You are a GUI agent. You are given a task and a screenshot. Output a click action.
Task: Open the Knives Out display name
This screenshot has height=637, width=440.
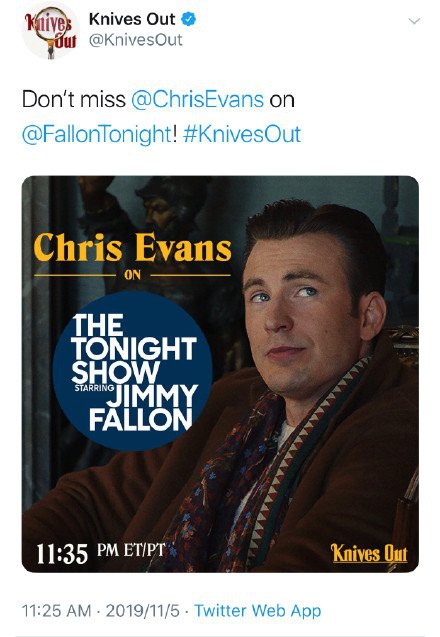132,19
